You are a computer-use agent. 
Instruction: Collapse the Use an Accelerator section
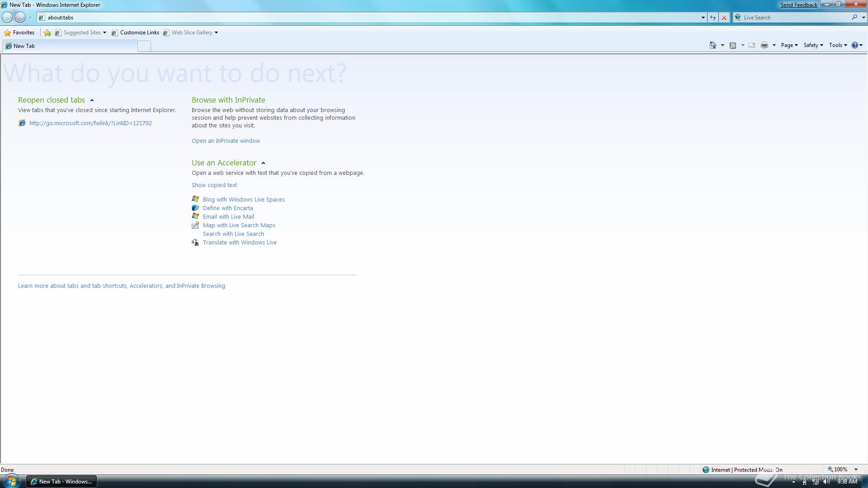[263, 163]
